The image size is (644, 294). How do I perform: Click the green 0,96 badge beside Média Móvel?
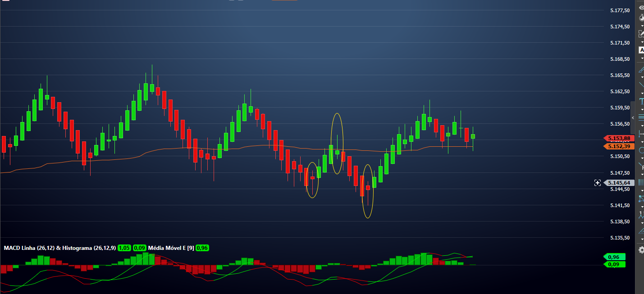click(202, 248)
